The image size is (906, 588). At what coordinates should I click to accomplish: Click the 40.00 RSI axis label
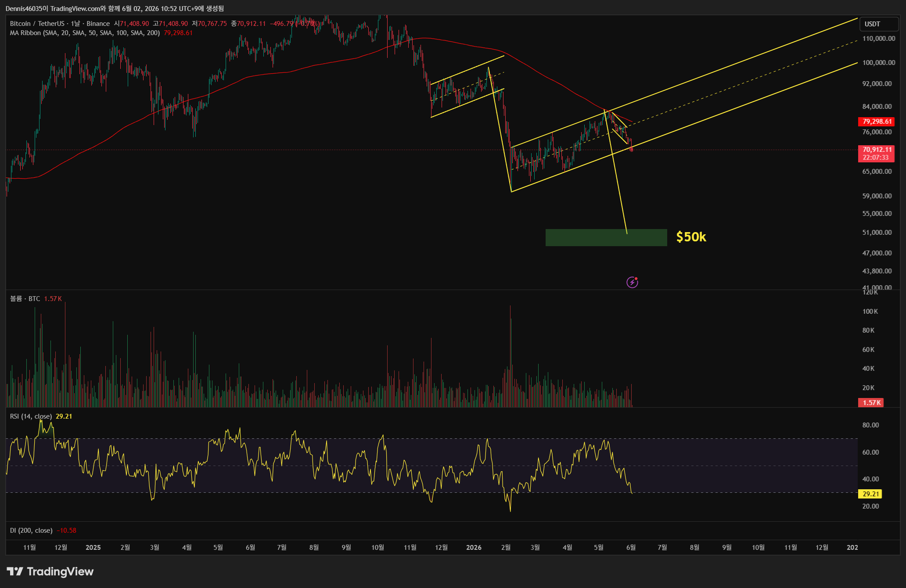point(870,479)
